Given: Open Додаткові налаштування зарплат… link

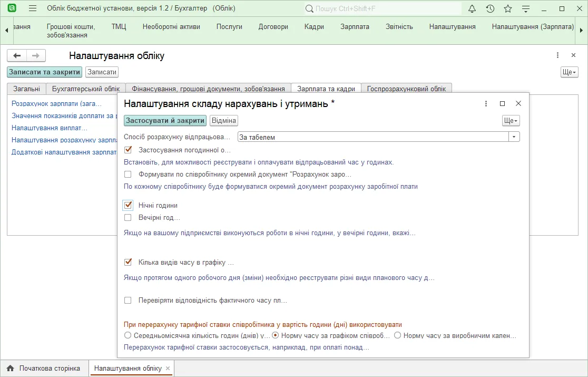Looking at the screenshot, I should coord(64,152).
